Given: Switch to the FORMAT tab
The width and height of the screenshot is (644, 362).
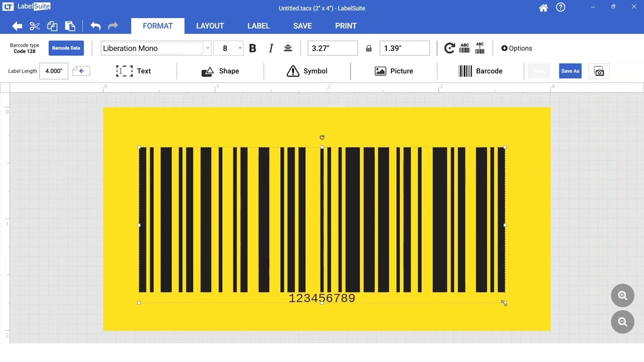Looking at the screenshot, I should coord(157,26).
